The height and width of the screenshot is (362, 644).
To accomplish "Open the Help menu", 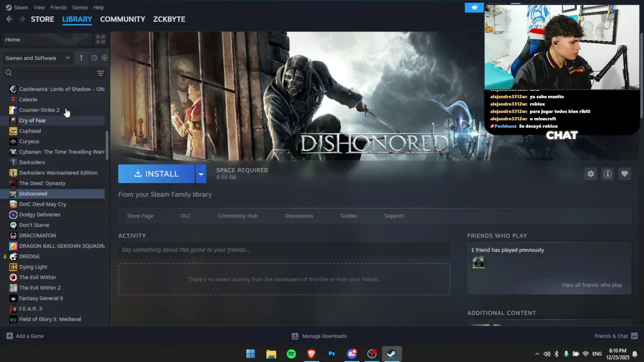I will point(99,8).
